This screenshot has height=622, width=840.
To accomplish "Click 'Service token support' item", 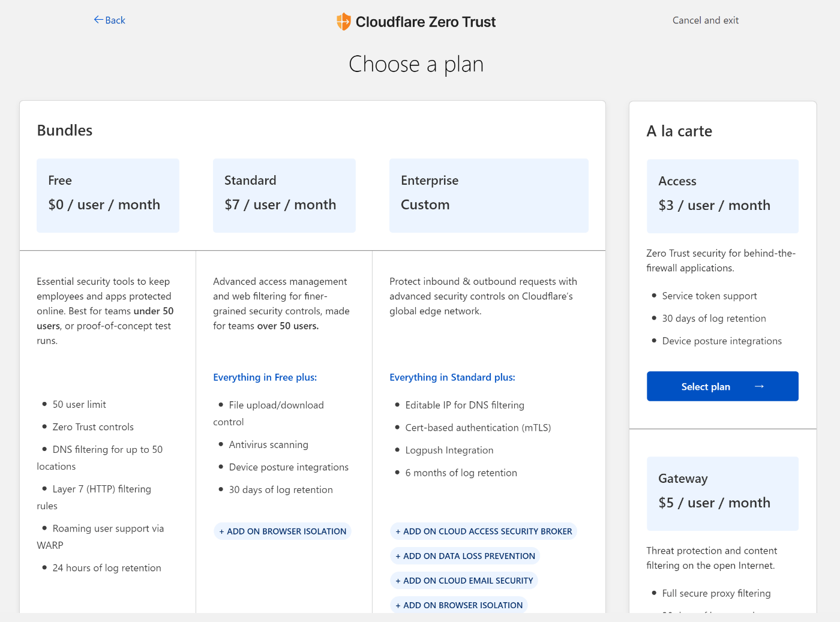I will click(x=709, y=296).
